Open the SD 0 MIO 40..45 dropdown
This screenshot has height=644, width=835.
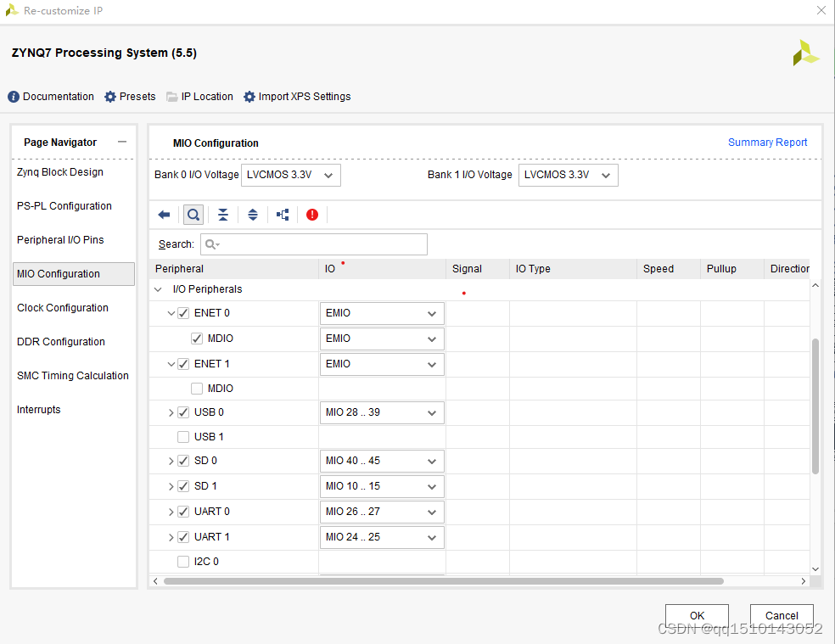(382, 462)
